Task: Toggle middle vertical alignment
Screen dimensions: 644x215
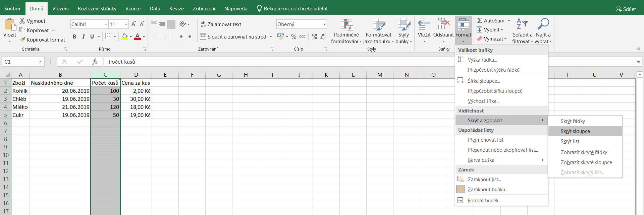Action: 162,24
